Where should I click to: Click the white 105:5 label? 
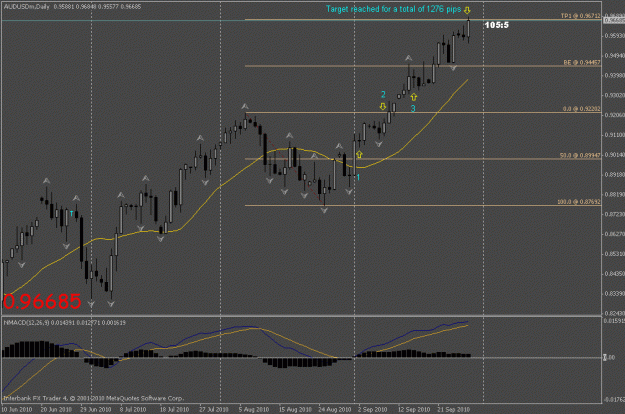(497, 25)
